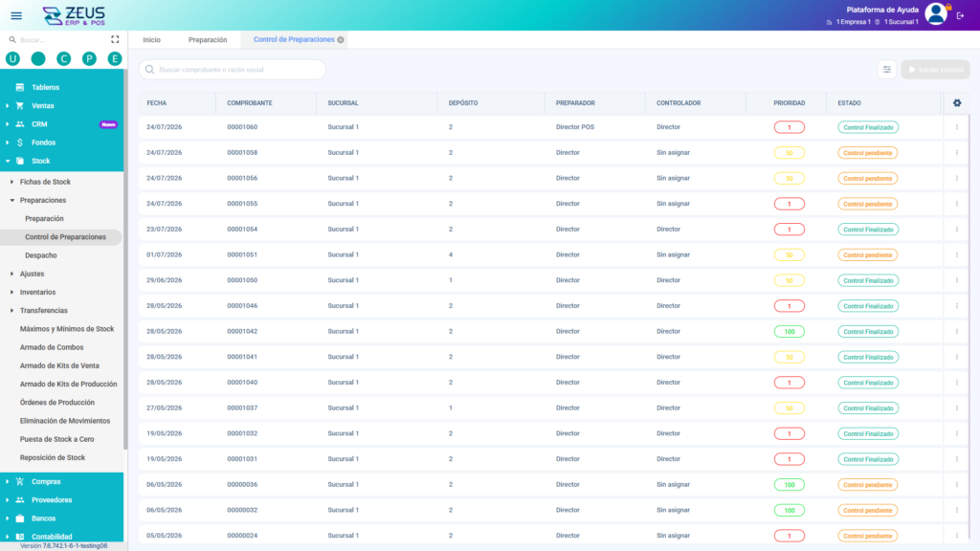This screenshot has height=551, width=980.
Task: Sort by the FECHA column header
Action: [157, 103]
